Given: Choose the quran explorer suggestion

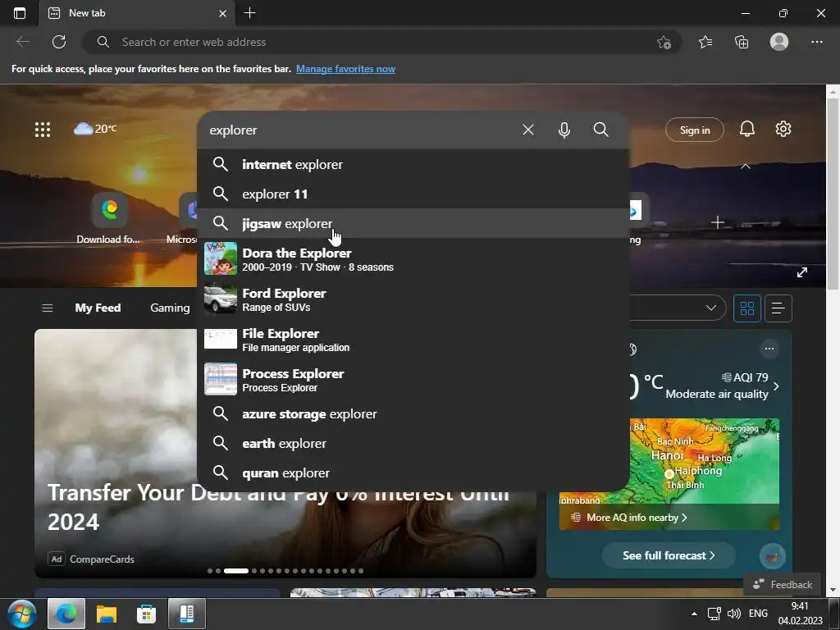Looking at the screenshot, I should [413, 473].
